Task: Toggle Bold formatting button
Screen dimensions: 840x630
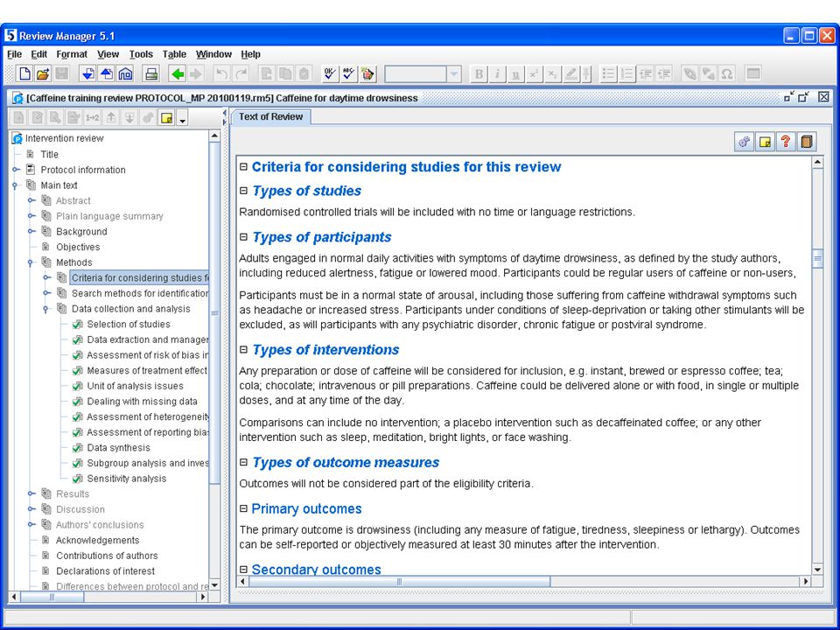Action: pyautogui.click(x=479, y=73)
